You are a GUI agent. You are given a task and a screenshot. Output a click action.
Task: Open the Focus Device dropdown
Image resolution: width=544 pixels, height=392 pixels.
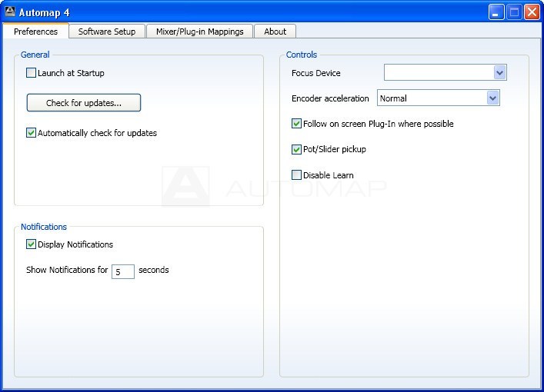(445, 72)
